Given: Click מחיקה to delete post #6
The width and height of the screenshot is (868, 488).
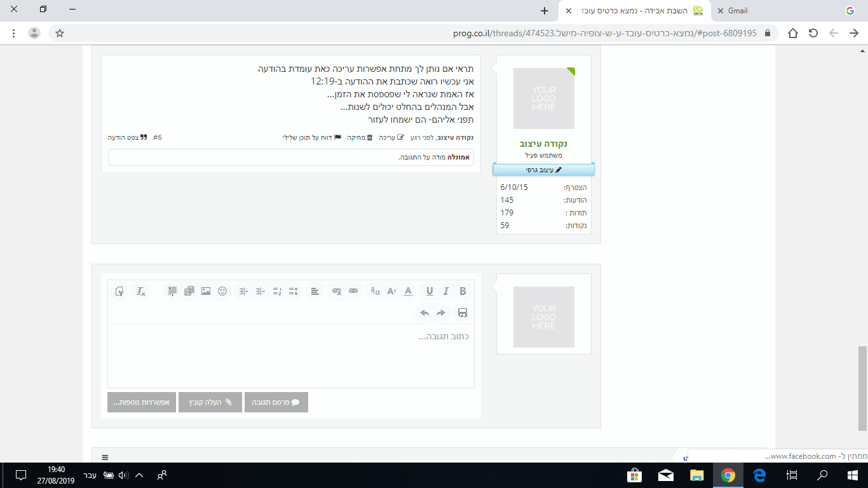Looking at the screenshot, I should [360, 137].
